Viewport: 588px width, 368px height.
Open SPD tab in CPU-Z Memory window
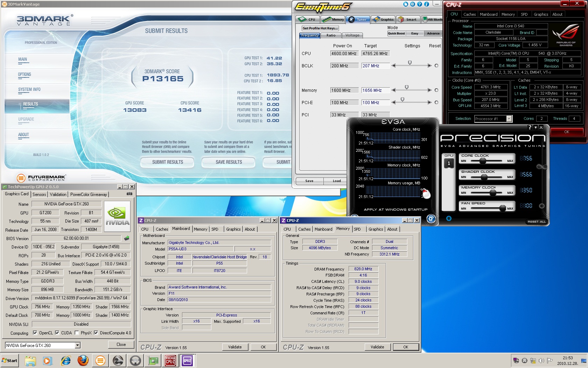(357, 229)
